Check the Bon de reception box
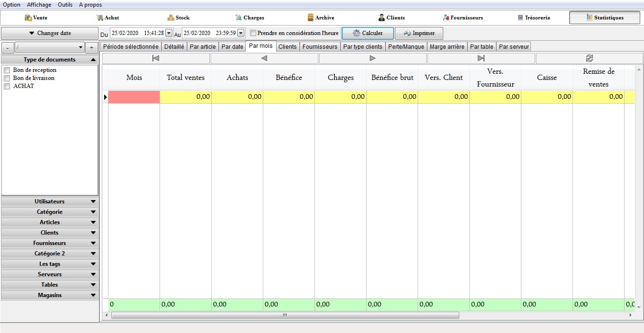This screenshot has width=644, height=333. coord(7,70)
